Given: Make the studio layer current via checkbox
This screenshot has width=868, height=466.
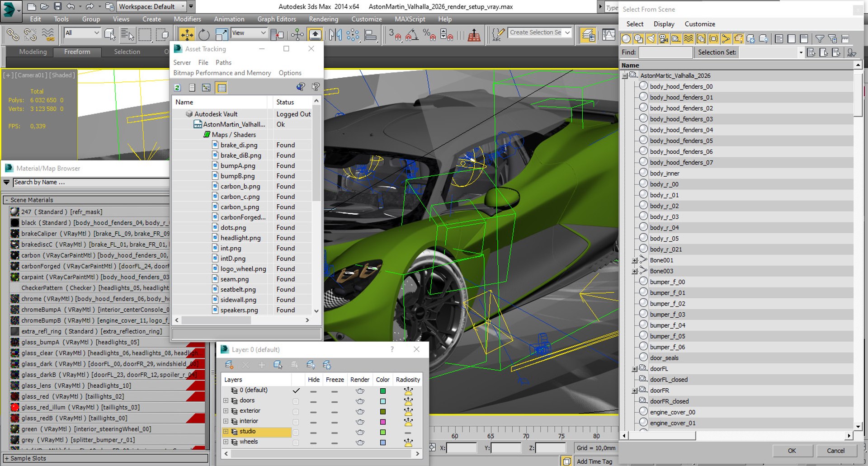Looking at the screenshot, I should tap(296, 433).
